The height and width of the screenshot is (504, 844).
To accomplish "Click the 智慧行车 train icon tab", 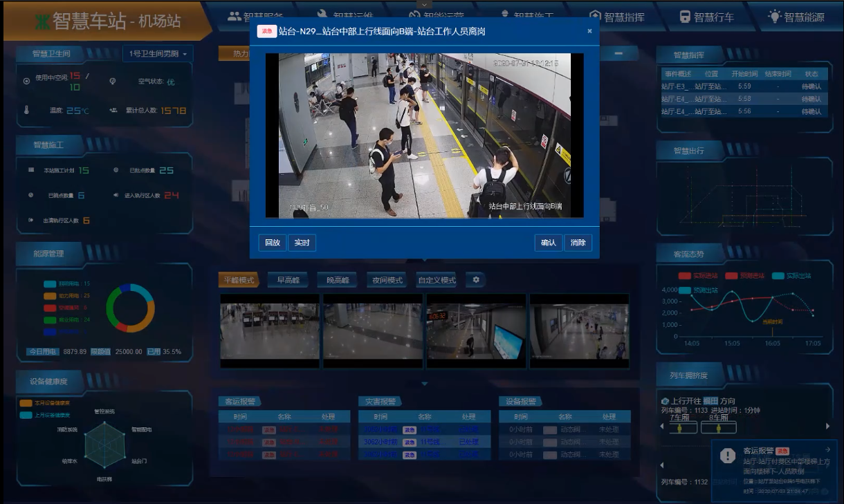I will 685,17.
